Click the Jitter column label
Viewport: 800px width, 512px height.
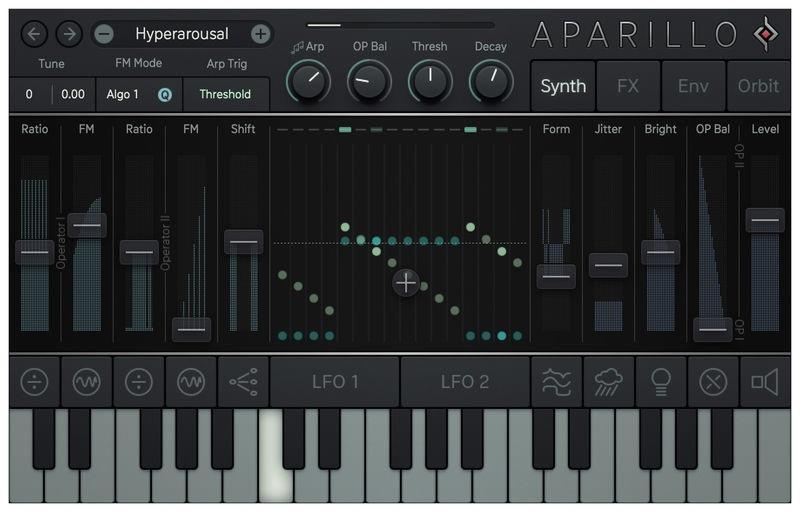coord(608,129)
